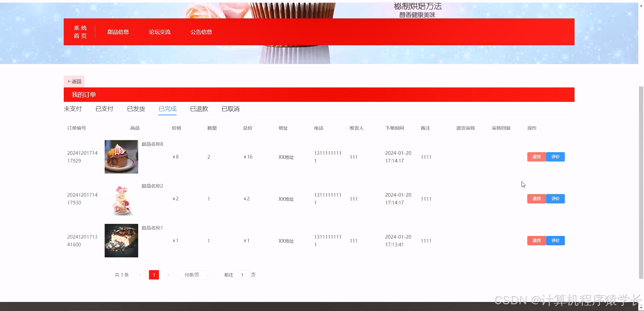Open the 10条/页 page size dropdown
644x311 pixels.
pos(194,275)
